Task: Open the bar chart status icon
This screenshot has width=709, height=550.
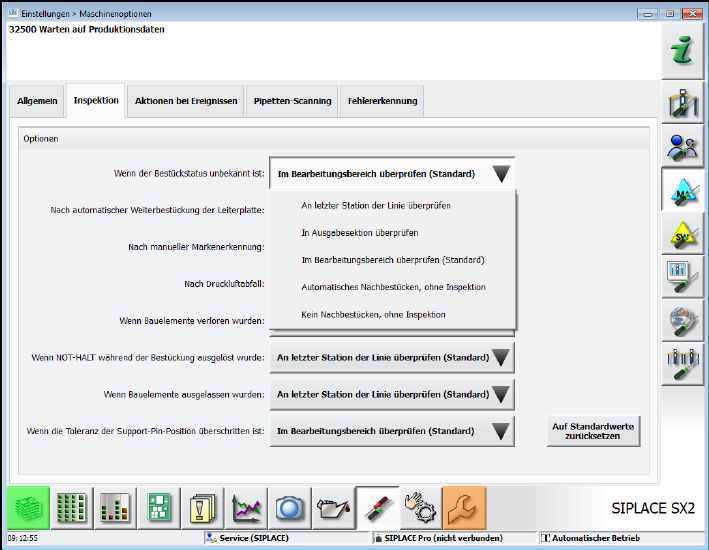Action: point(115,508)
